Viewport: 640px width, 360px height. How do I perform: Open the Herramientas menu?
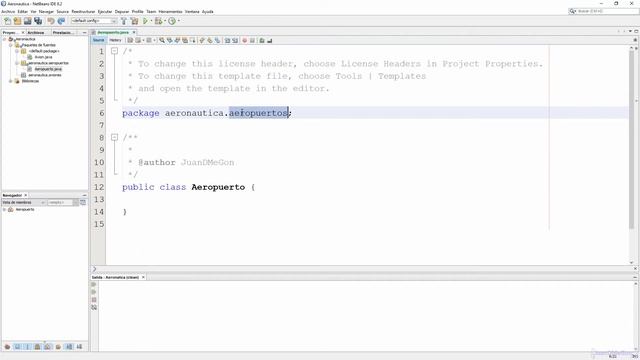tap(170, 11)
